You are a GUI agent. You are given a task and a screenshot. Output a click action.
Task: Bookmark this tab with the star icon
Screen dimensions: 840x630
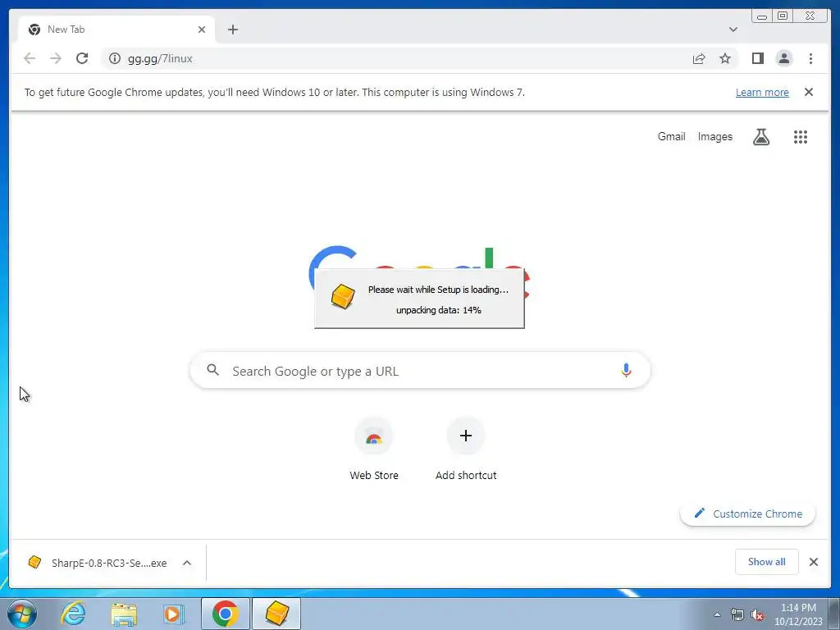click(x=725, y=58)
